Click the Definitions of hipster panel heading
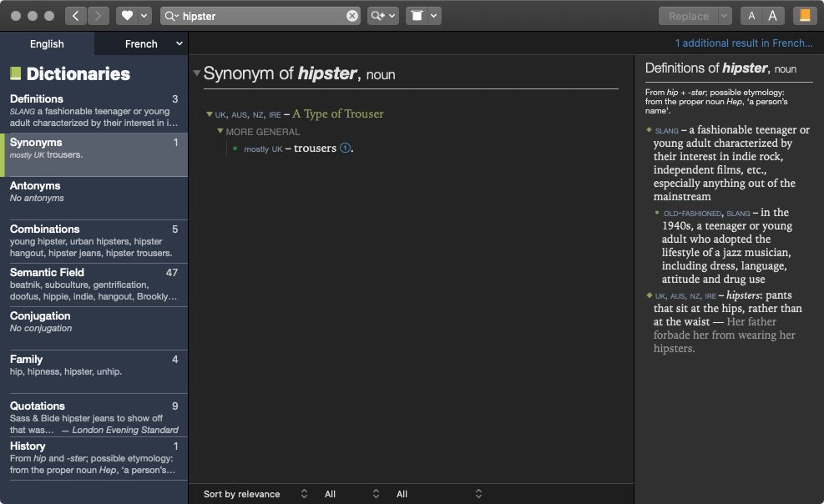The width and height of the screenshot is (824, 504). pos(720,68)
